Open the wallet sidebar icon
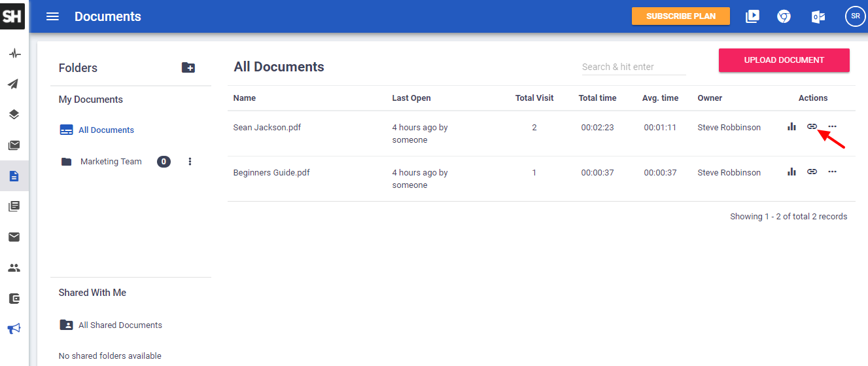 click(14, 299)
